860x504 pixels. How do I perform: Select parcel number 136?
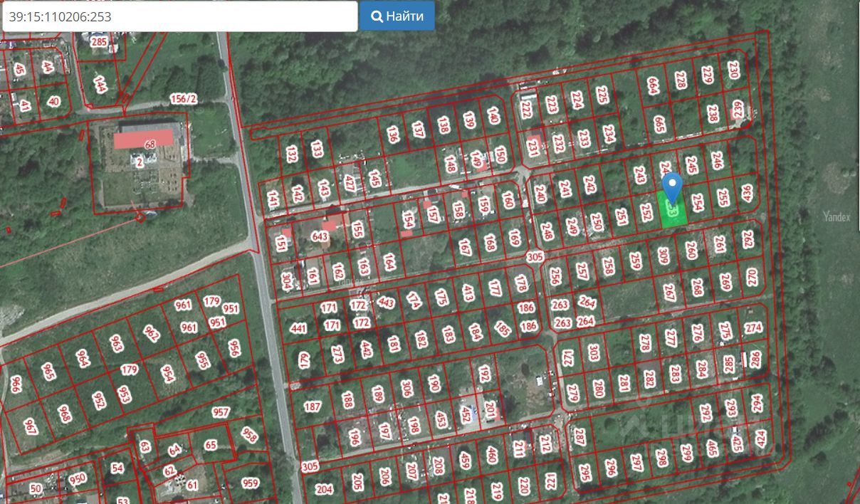pos(393,134)
